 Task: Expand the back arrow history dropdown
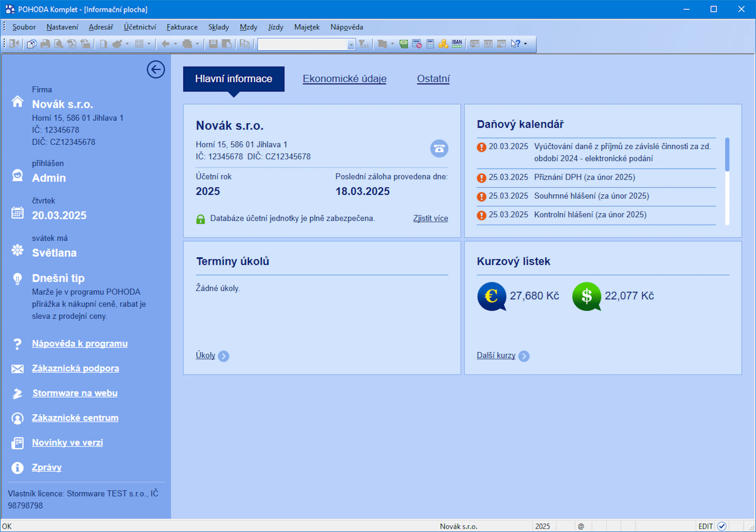(175, 44)
